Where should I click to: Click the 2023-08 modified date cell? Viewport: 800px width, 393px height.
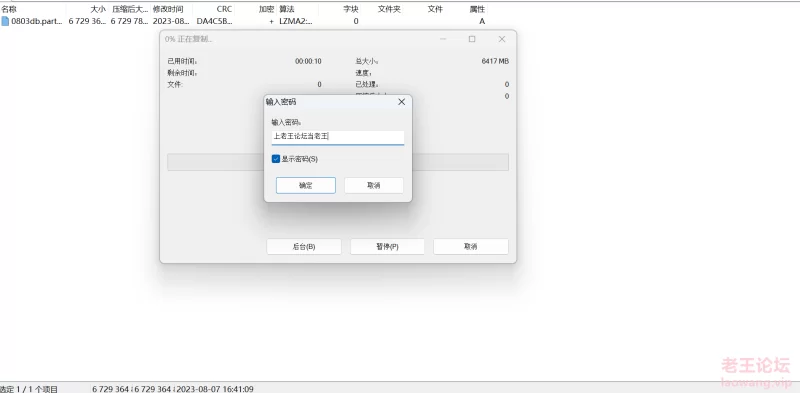(x=171, y=21)
